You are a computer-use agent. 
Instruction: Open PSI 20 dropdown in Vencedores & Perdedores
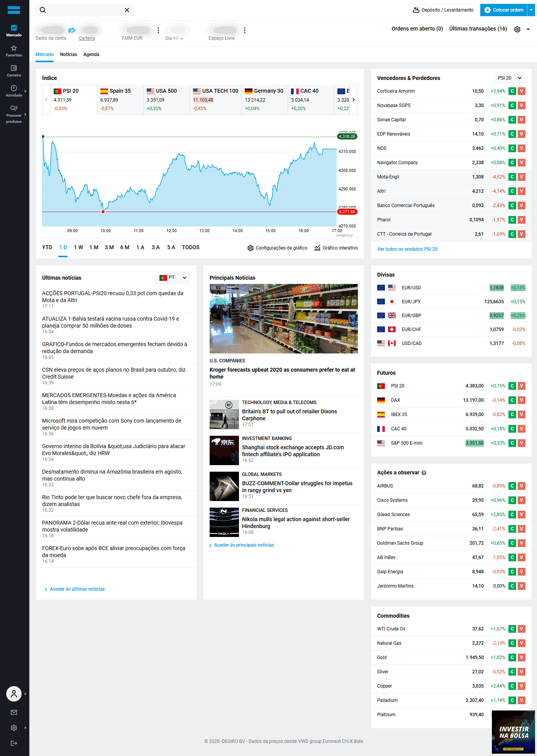(510, 78)
